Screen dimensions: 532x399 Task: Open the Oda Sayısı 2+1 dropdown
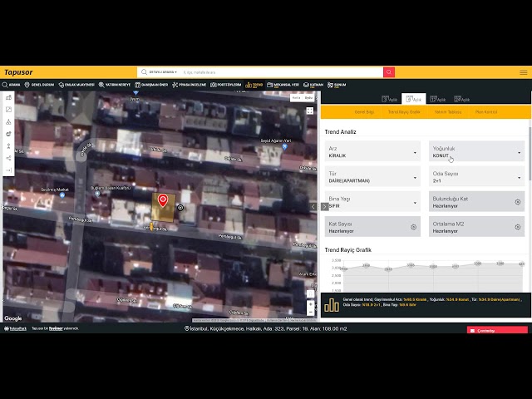tap(476, 176)
